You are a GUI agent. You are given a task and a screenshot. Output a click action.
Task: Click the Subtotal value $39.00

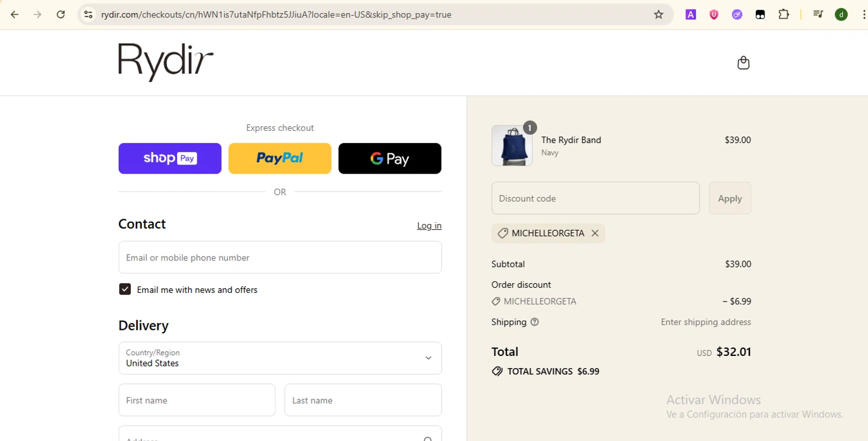738,264
